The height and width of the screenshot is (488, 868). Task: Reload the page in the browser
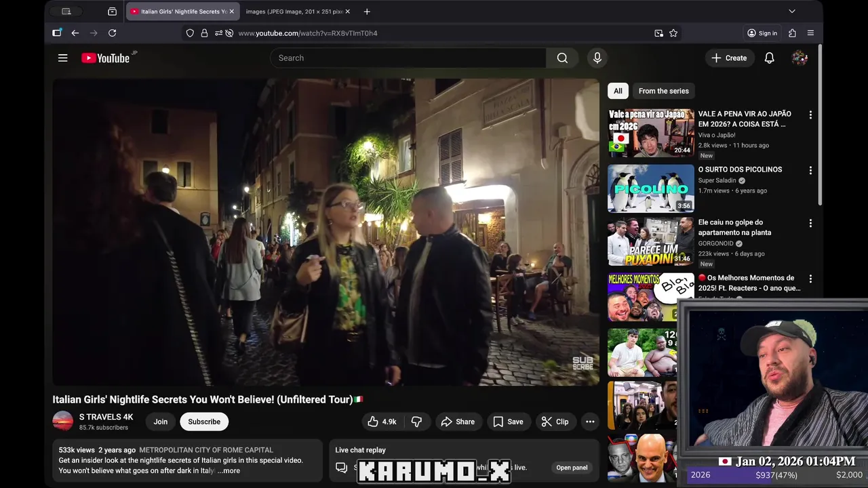click(x=113, y=33)
